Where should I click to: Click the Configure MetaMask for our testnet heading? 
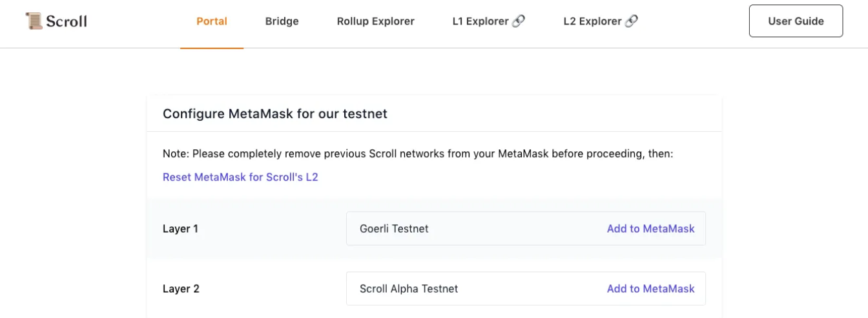tap(275, 114)
